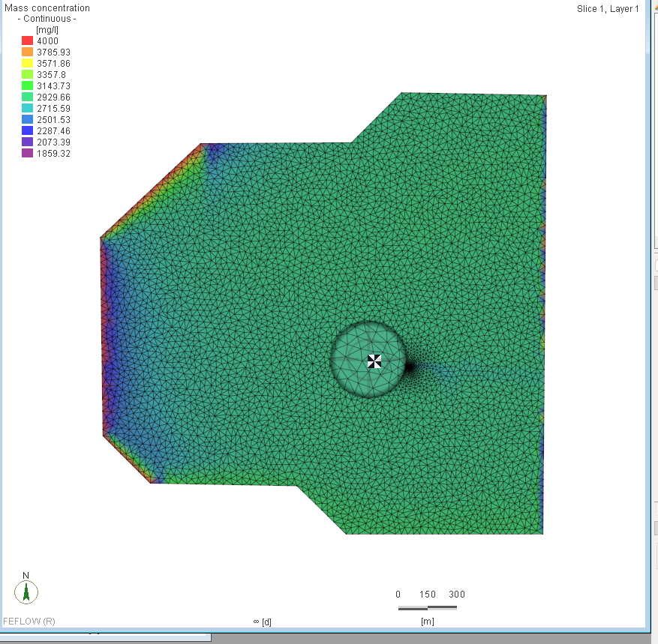
Task: Select the green 3143.73 legend swatch
Action: click(x=27, y=86)
